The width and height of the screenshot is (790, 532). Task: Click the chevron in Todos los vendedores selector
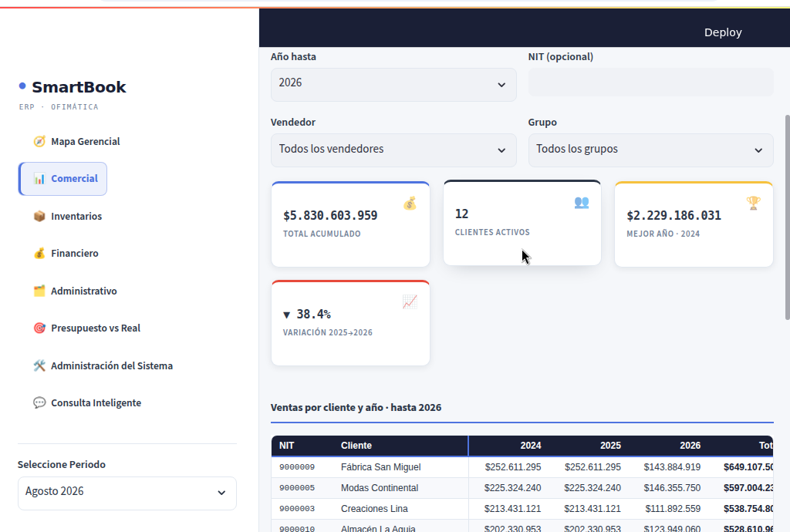(501, 150)
